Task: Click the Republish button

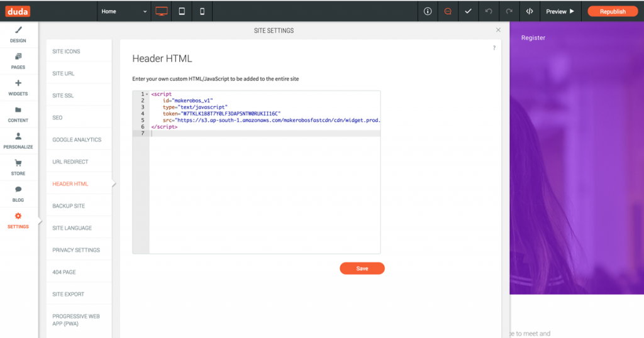Action: (613, 11)
